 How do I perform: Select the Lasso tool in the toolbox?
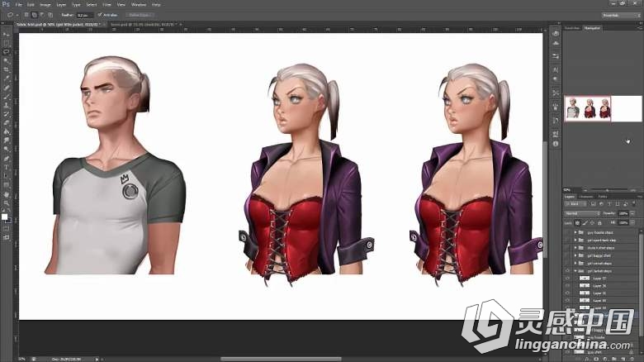point(6,52)
